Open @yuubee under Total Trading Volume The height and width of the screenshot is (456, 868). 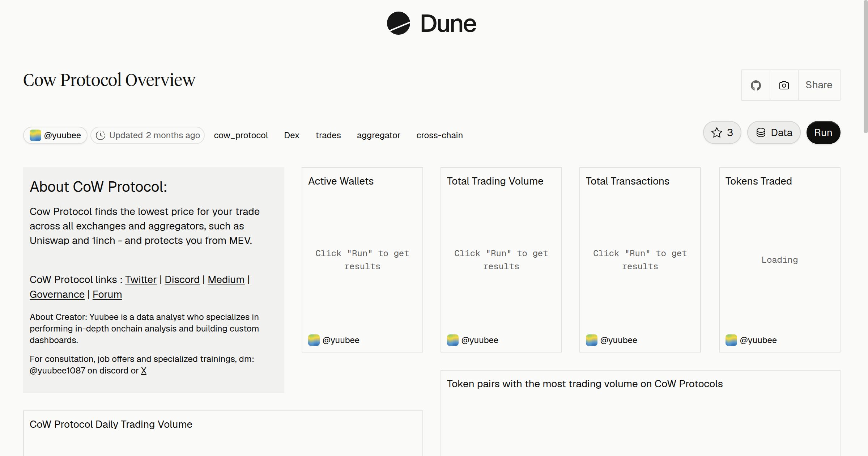[x=473, y=340]
